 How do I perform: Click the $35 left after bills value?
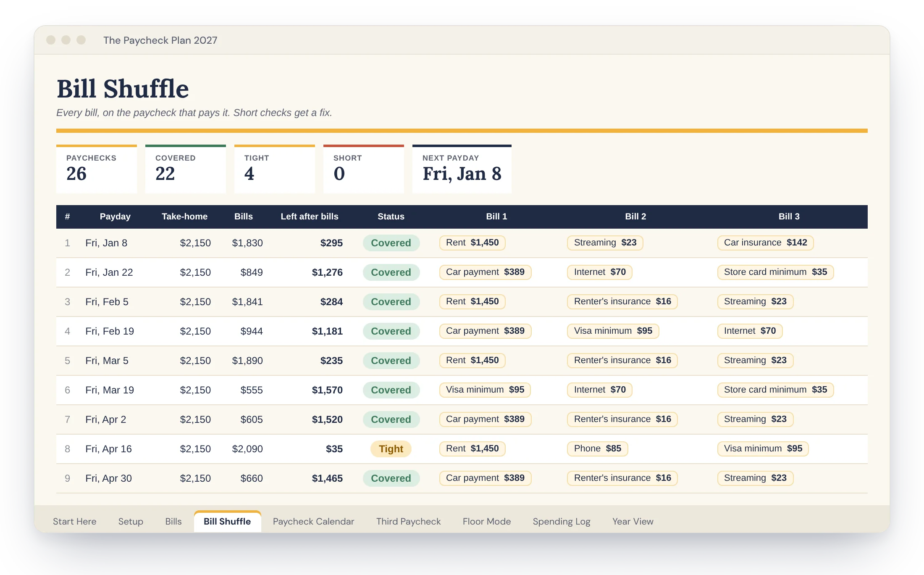tap(334, 449)
